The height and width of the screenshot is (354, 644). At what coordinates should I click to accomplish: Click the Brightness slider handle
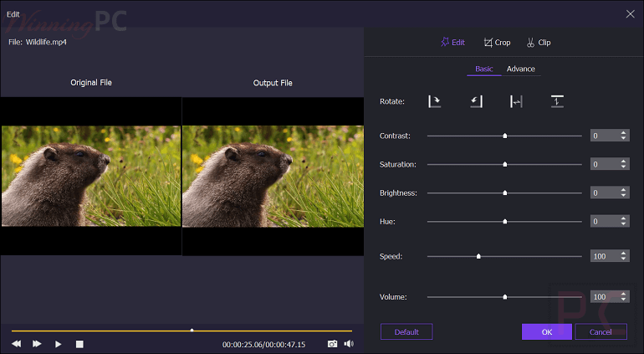point(505,192)
